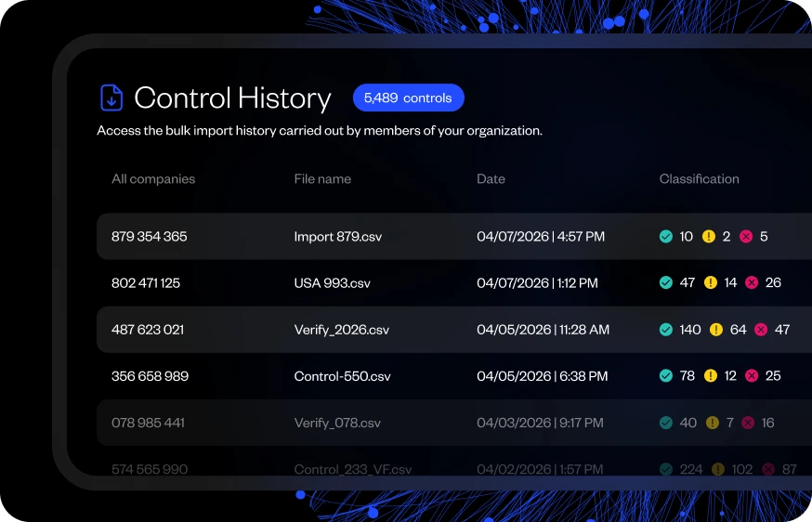812x522 pixels.
Task: Open the file Verify_078.csv
Action: (337, 424)
